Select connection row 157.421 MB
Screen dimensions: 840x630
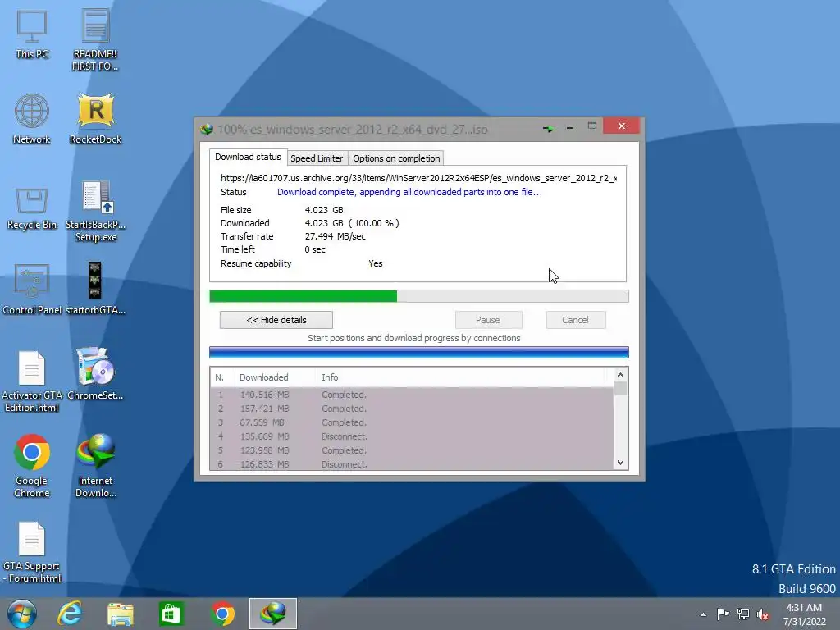tap(412, 409)
